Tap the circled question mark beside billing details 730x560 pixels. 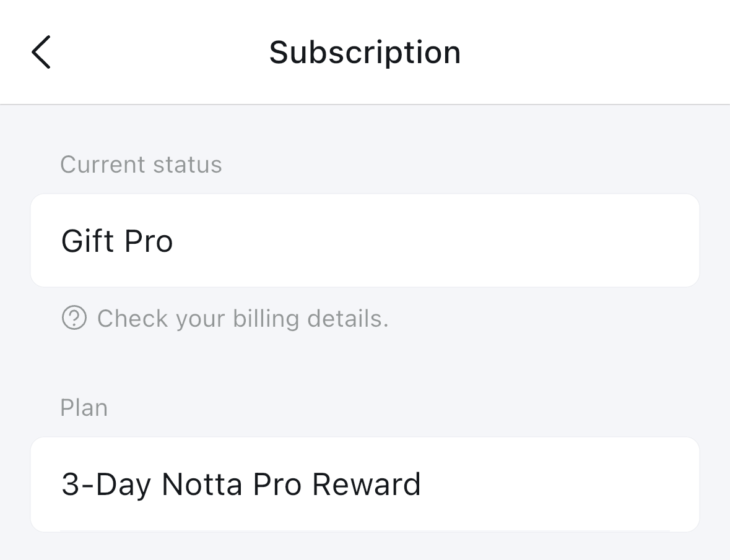(74, 318)
